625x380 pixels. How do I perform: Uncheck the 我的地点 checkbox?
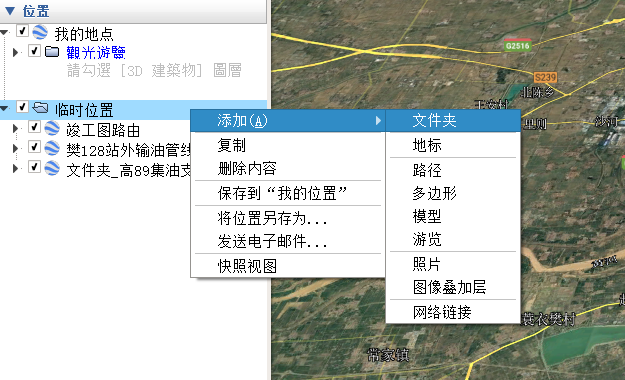(x=22, y=31)
